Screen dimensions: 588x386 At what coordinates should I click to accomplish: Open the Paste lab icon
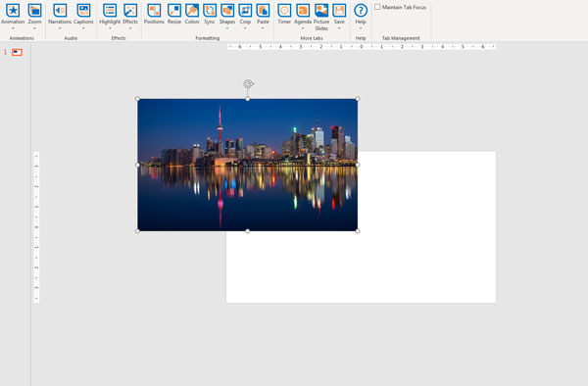tap(263, 10)
